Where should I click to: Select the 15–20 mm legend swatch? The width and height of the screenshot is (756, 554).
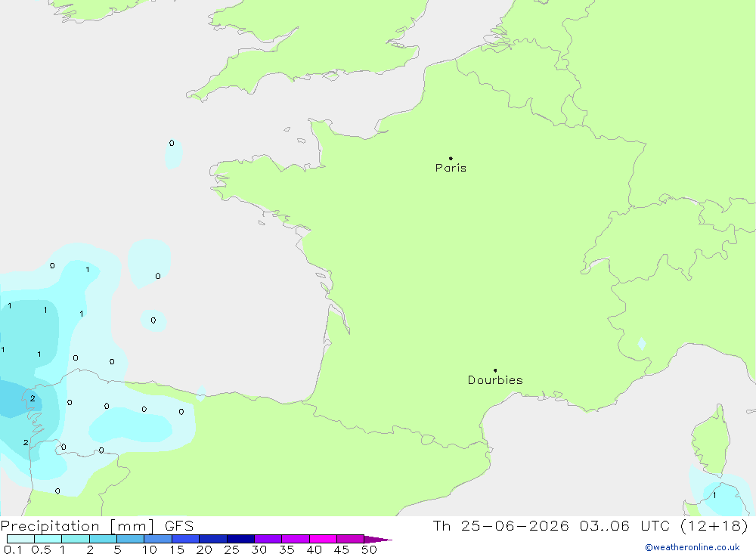click(185, 539)
